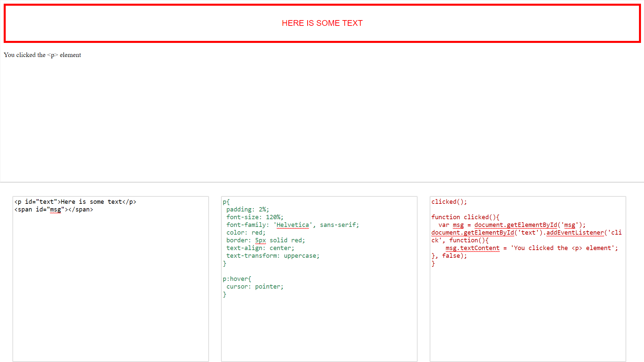The image size is (644, 362).
Task: Click the line '<p id="text">Here is some text</p>'
Action: coord(75,202)
